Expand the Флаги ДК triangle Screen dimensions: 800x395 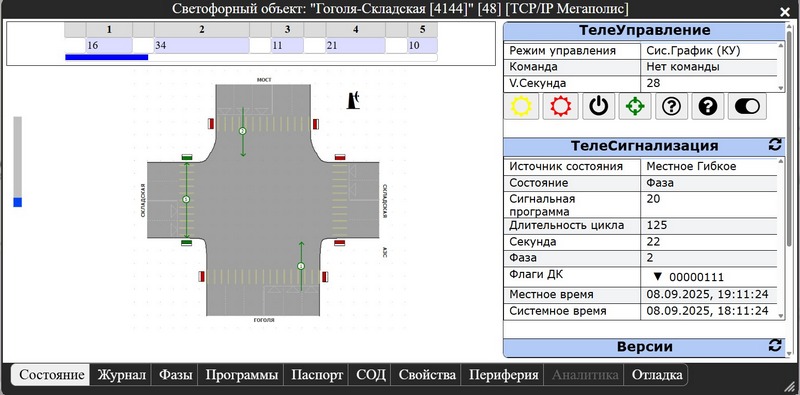(x=657, y=277)
